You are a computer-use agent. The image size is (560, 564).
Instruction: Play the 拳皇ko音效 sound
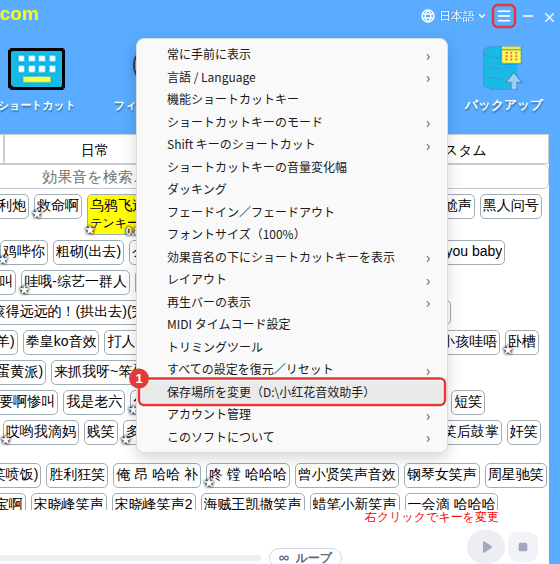coord(61,342)
